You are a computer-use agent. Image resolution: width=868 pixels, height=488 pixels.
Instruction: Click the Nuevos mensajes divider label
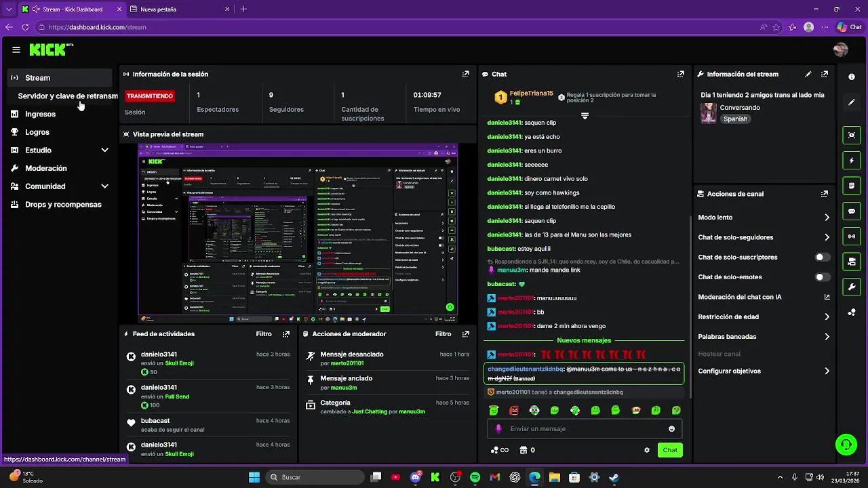pyautogui.click(x=584, y=340)
